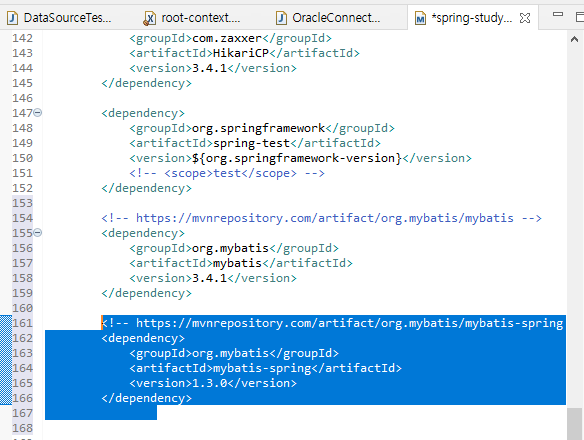Click org.springframework groupId text
Screen dimensions: 584x440
258,128
